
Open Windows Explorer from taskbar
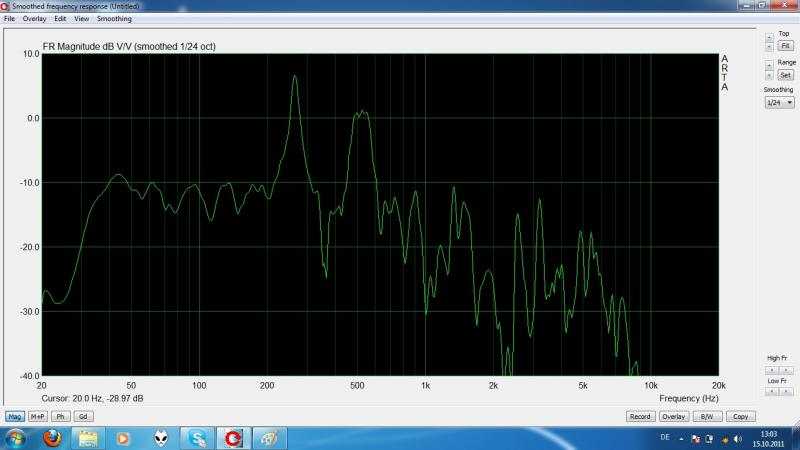pyautogui.click(x=88, y=438)
